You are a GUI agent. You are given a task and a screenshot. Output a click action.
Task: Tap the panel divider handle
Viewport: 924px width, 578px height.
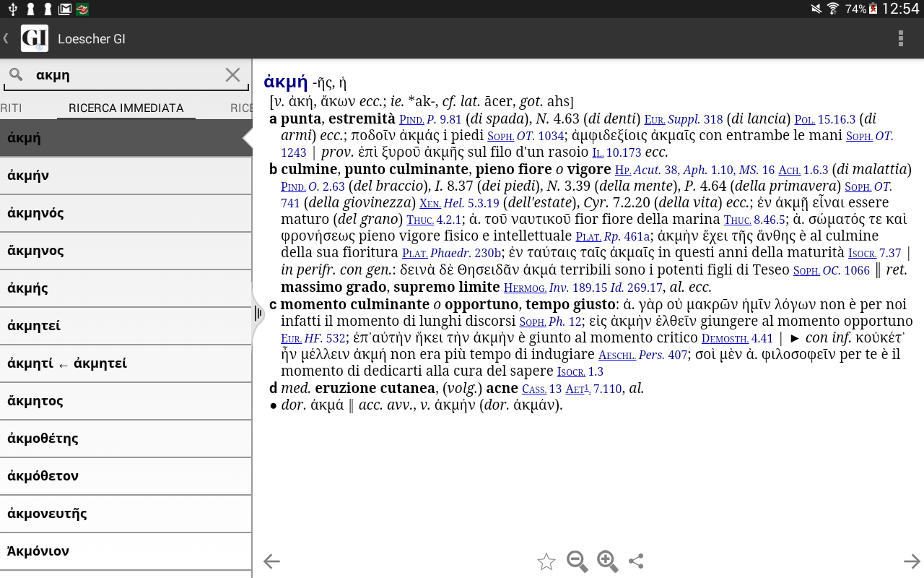258,313
